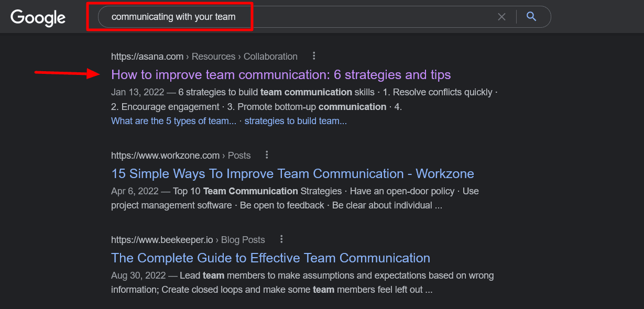Select the Collaboration breadcrumb item

coord(270,56)
